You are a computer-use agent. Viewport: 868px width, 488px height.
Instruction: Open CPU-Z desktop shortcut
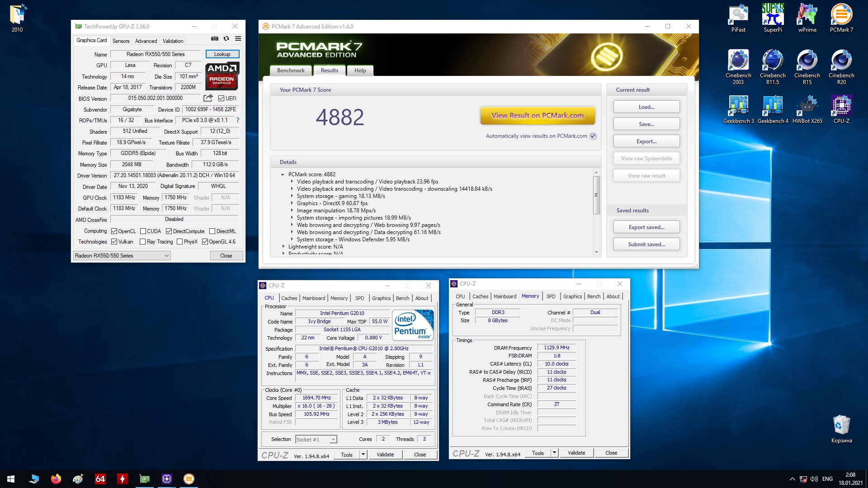842,109
